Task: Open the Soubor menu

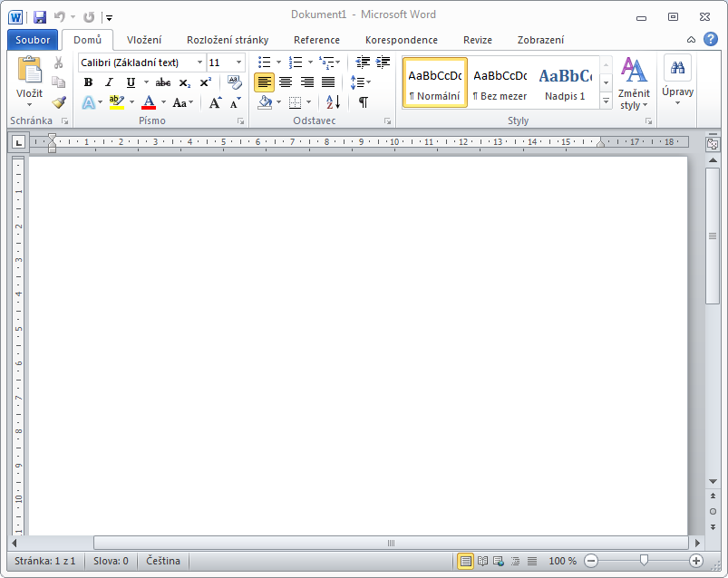Action: (x=32, y=40)
